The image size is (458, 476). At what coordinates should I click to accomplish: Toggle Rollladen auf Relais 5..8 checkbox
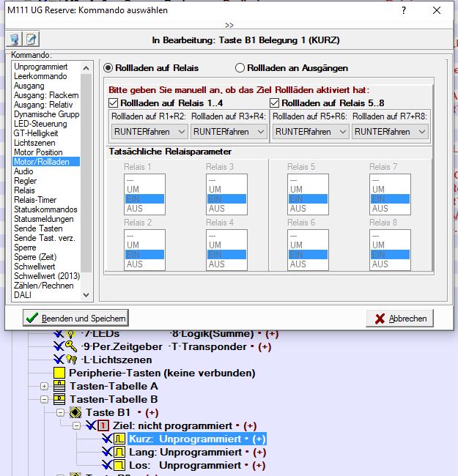(276, 103)
